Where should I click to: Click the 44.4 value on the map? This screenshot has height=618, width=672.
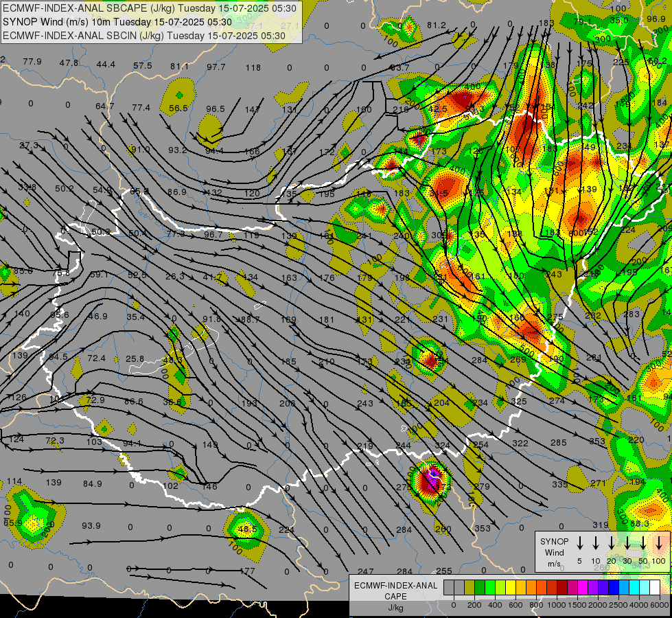click(x=106, y=65)
